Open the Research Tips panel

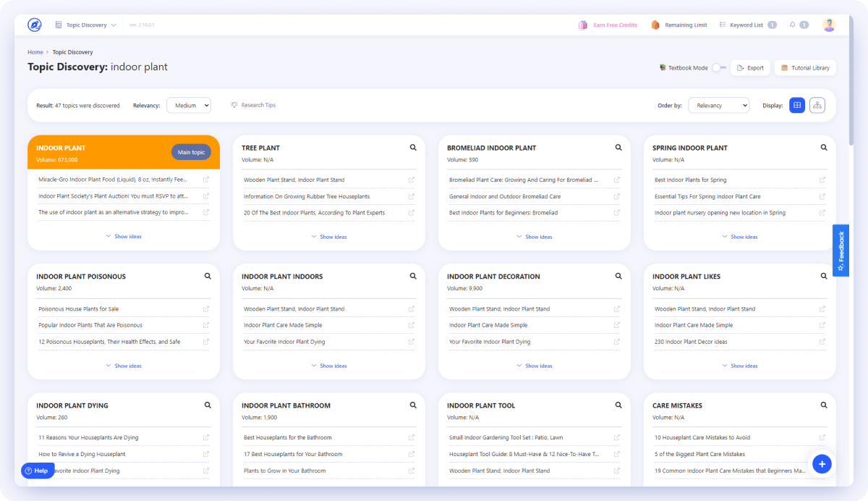coord(254,105)
